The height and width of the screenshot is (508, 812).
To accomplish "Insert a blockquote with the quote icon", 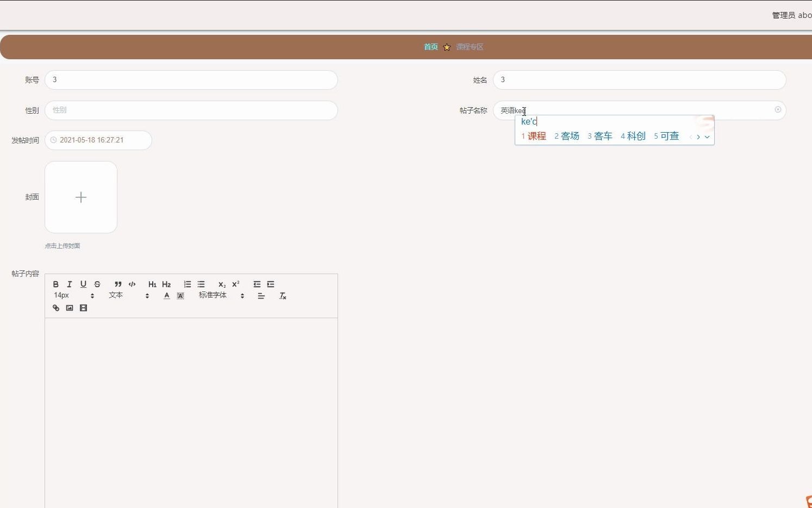I will click(118, 284).
